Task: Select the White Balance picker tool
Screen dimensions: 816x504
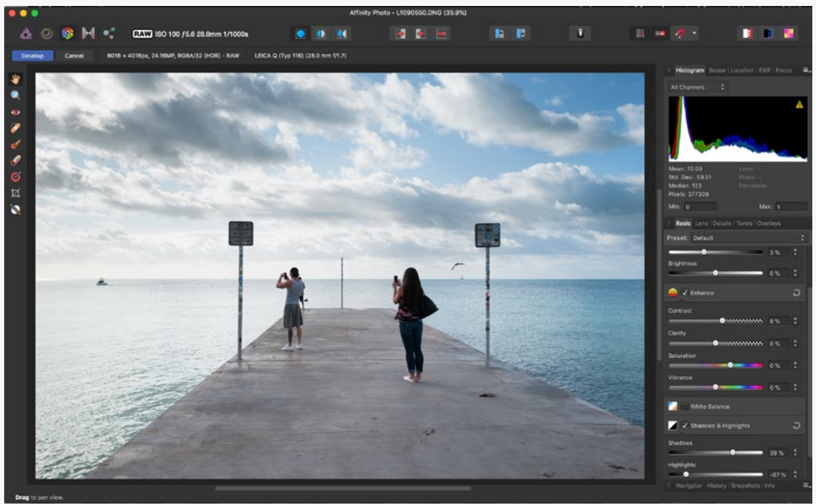Action: coord(15,210)
